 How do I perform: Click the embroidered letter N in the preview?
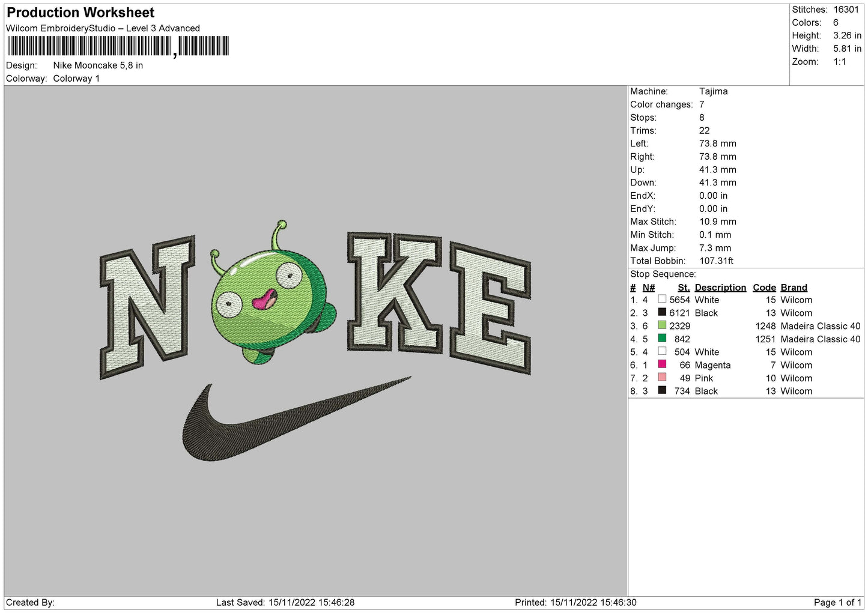tap(148, 307)
